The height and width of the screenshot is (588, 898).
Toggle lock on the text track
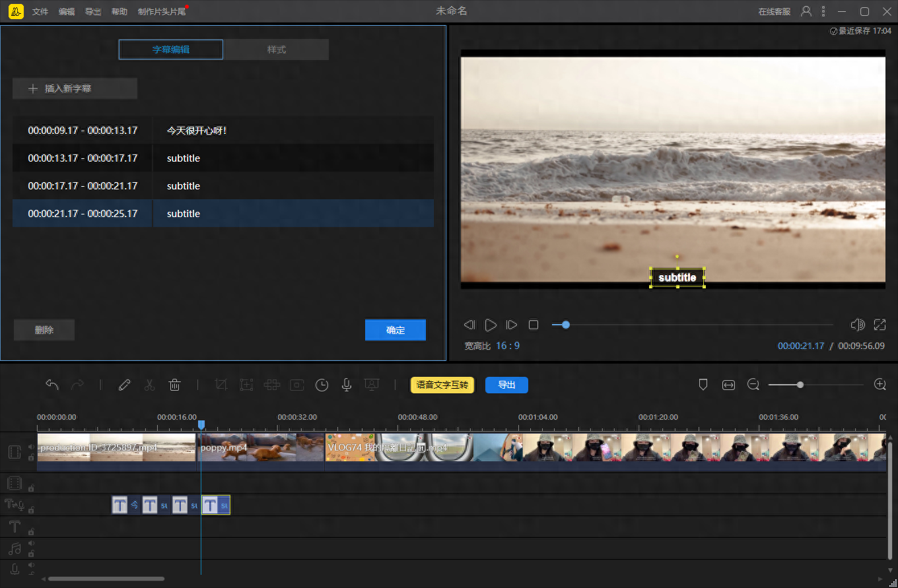click(31, 531)
